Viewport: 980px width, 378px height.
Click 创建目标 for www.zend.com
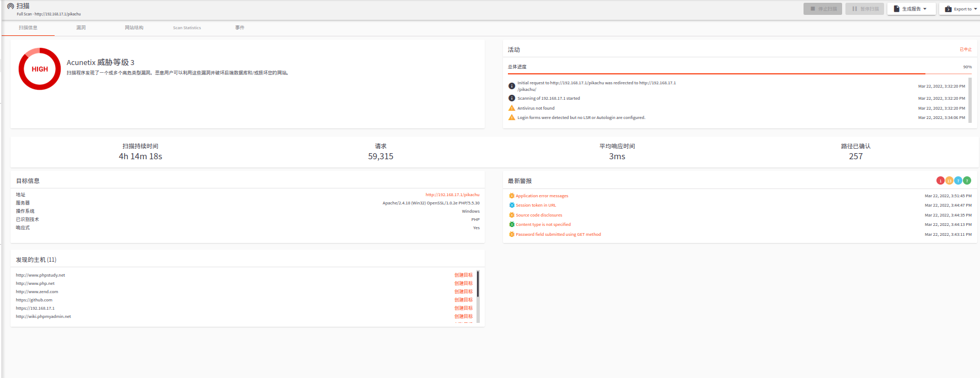463,291
